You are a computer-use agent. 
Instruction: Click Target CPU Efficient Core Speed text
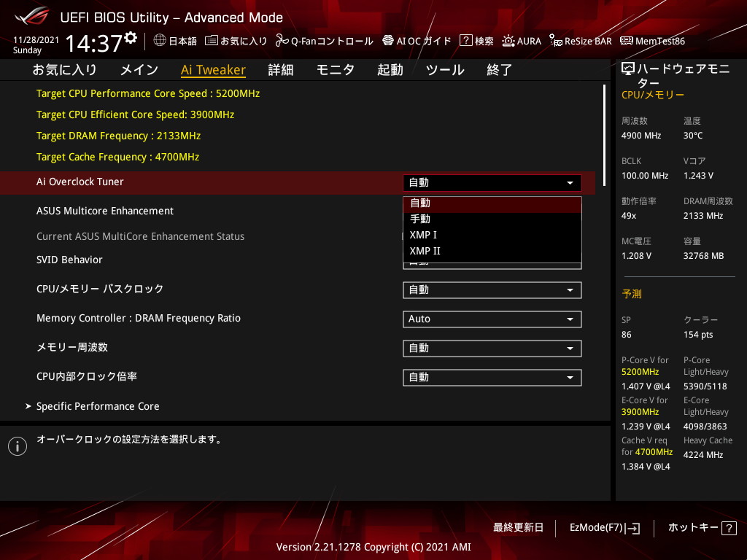tap(135, 114)
